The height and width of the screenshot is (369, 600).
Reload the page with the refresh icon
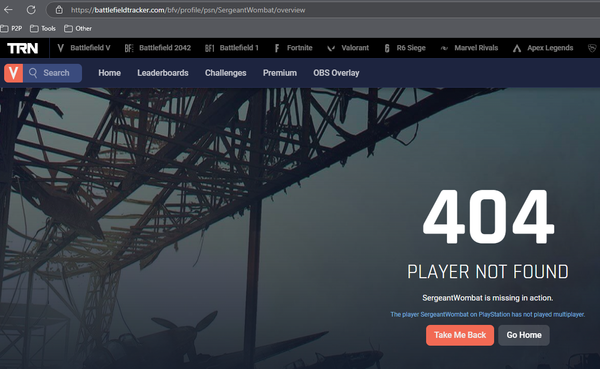pos(31,10)
